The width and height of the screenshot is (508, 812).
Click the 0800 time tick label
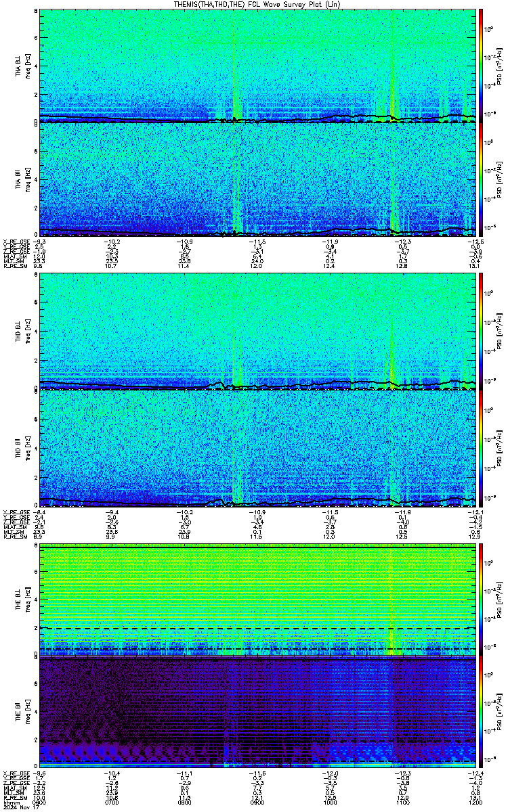point(185,803)
